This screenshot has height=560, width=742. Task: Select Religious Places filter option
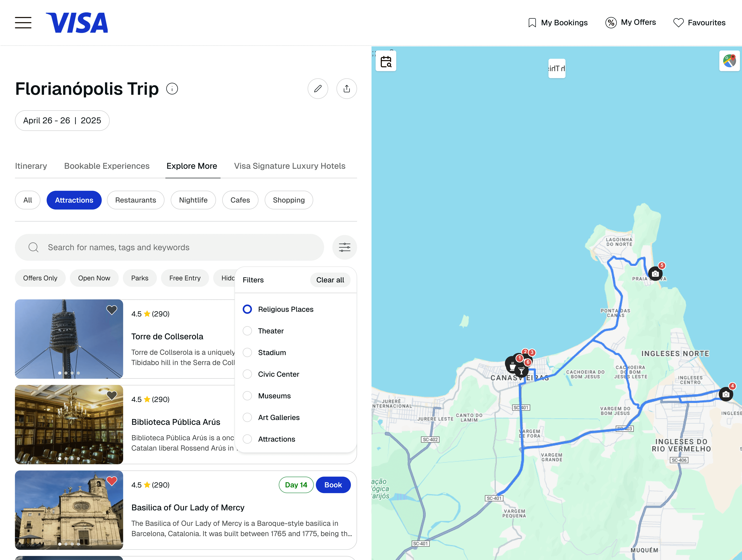pos(247,309)
